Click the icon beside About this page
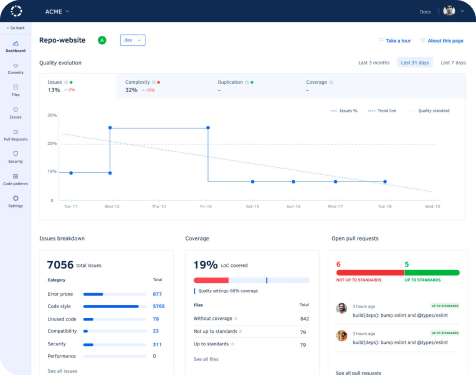This screenshot has width=476, height=375. 423,40
